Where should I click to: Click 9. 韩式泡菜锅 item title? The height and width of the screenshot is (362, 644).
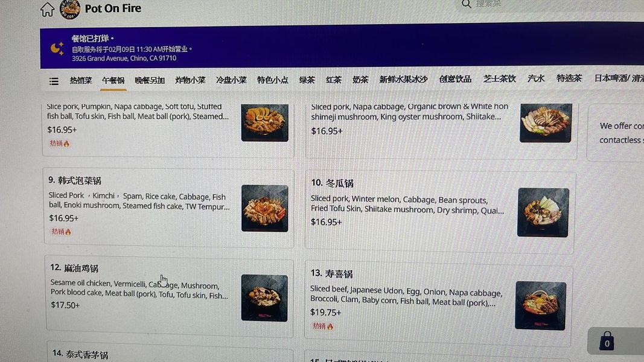[x=75, y=180]
